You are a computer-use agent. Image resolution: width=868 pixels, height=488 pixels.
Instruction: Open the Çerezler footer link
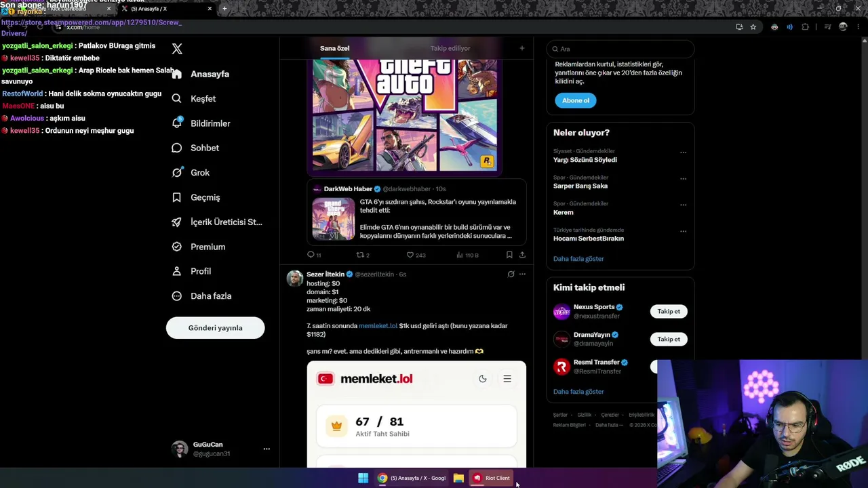coord(610,415)
